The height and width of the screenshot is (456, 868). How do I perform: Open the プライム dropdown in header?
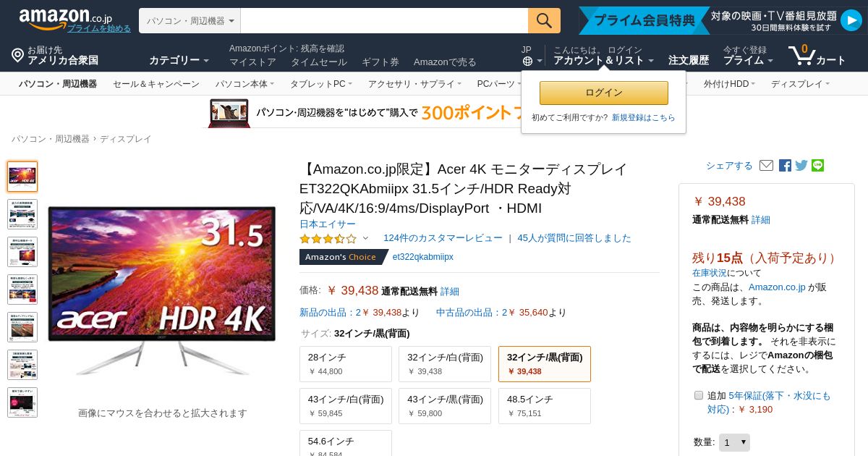click(748, 61)
